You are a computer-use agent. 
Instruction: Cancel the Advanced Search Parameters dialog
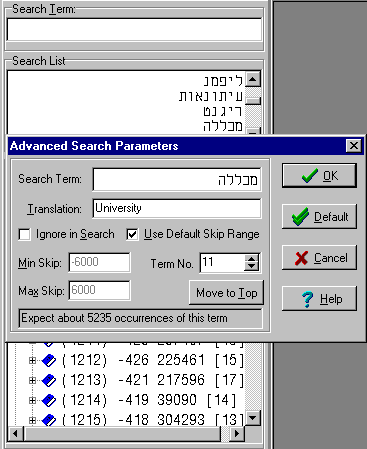point(319,258)
